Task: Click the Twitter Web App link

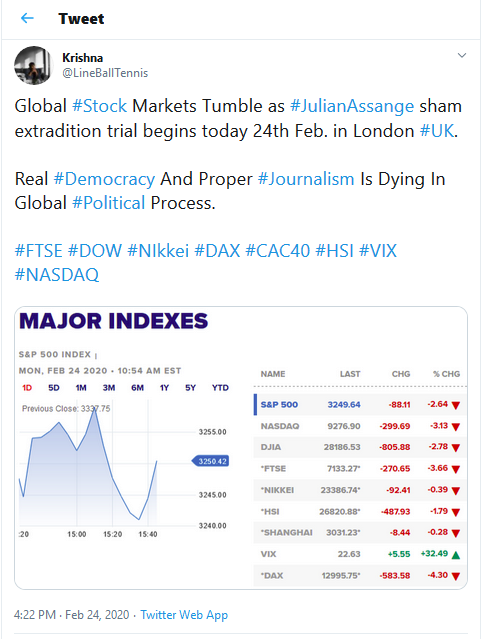Action: [x=184, y=615]
